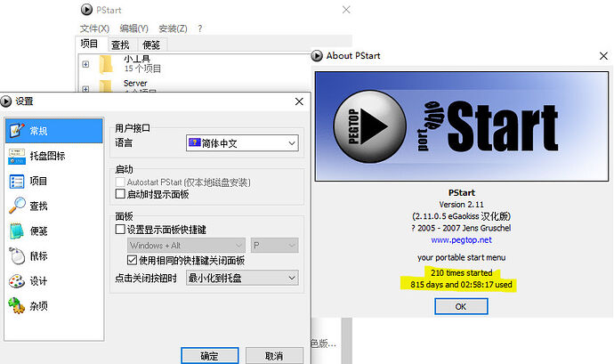This screenshot has height=364, width=614.
Task: Expand the 小工具 tree node
Action: 85,64
